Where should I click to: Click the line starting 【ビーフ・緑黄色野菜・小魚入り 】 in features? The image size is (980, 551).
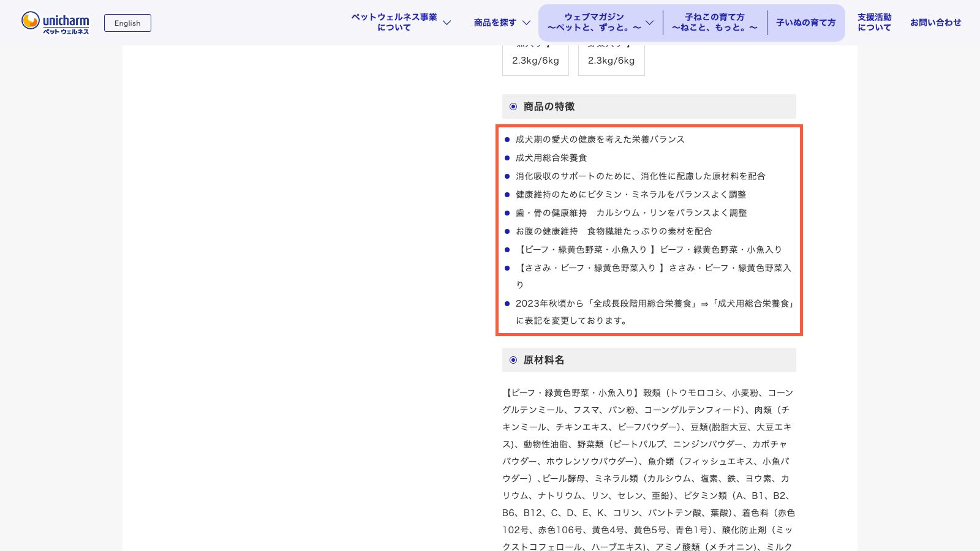(649, 250)
